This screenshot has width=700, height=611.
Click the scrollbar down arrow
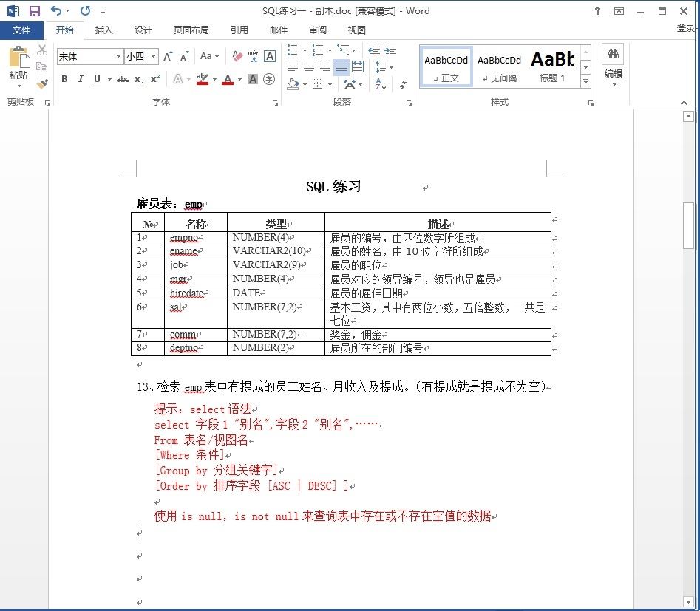pos(688,602)
